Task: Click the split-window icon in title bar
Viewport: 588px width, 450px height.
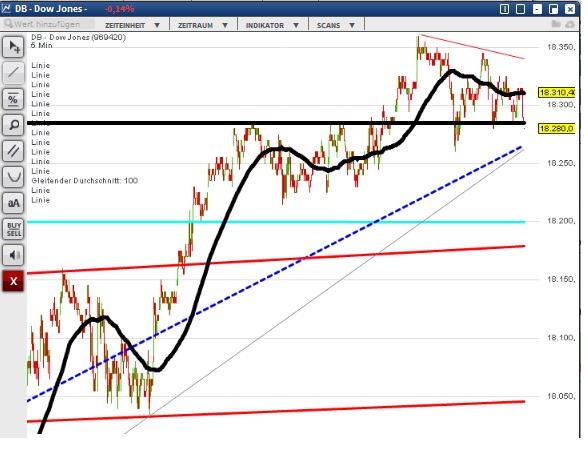Action: pyautogui.click(x=504, y=9)
